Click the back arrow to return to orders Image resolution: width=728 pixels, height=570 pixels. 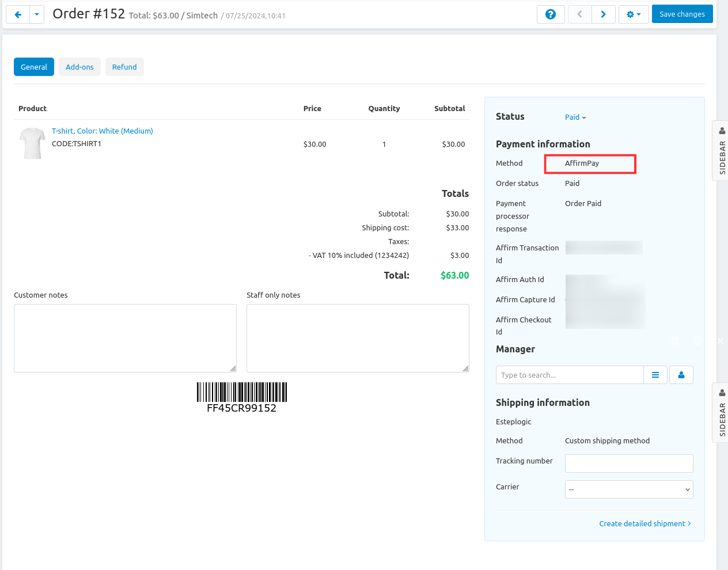[17, 14]
